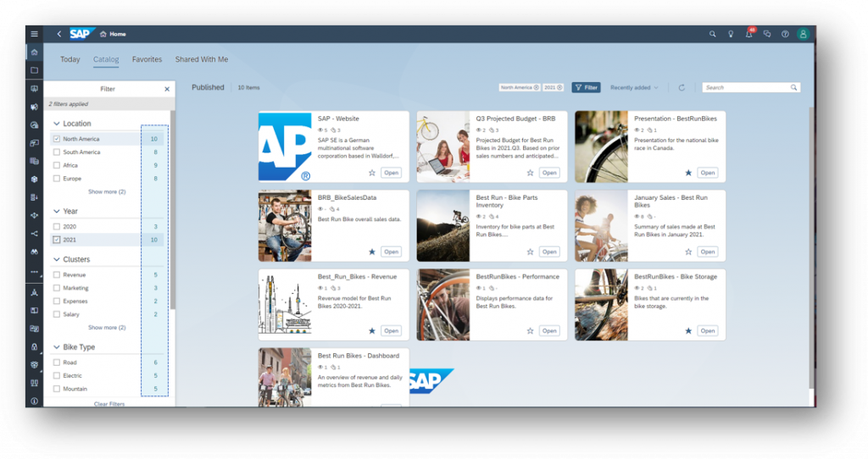This screenshot has height=459, width=868.
Task: Open the Q3 Projected Budget - BRB card
Action: point(549,173)
